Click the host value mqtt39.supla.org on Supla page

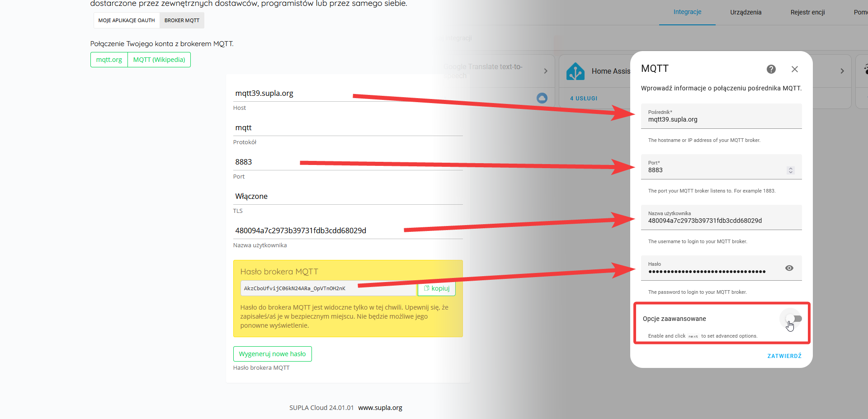click(x=264, y=93)
